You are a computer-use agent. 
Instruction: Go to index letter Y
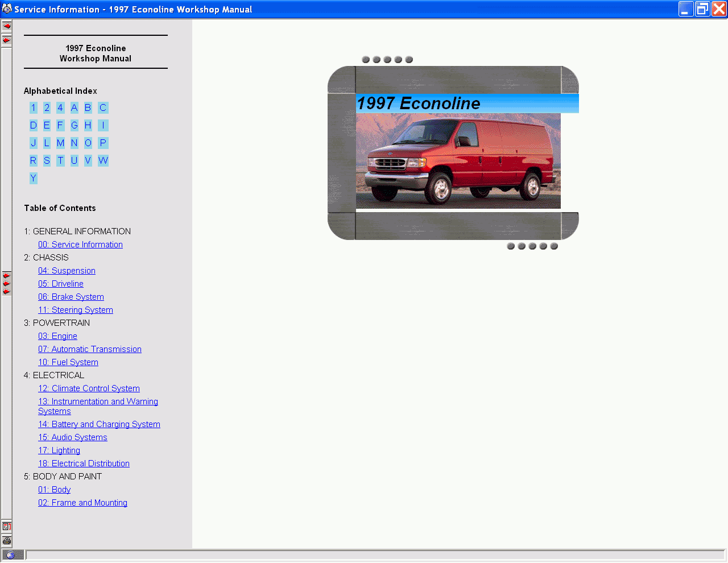click(x=33, y=178)
